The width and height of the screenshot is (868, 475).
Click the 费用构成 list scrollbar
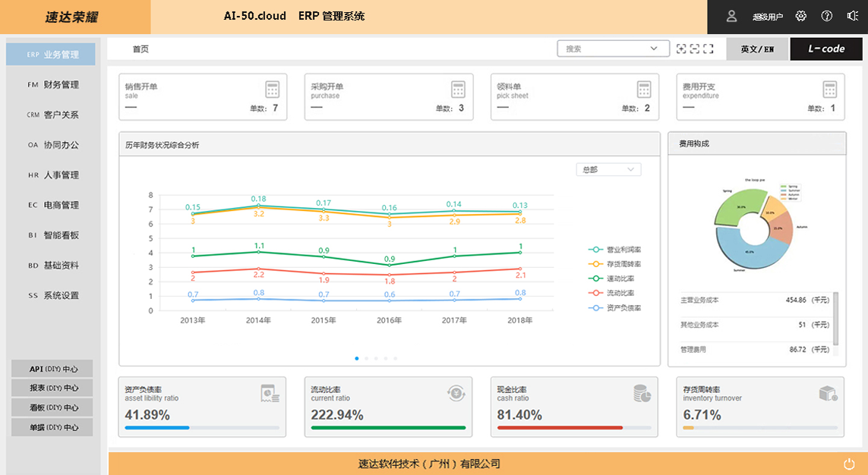point(836,319)
